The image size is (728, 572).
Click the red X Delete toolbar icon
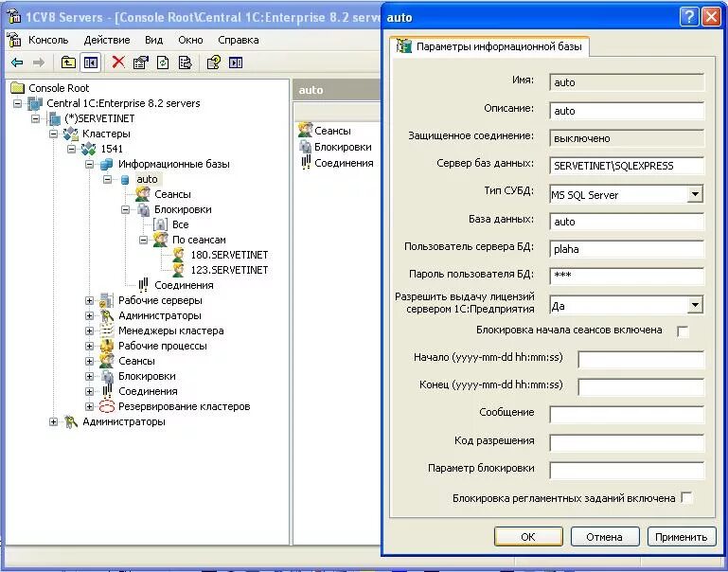click(118, 62)
